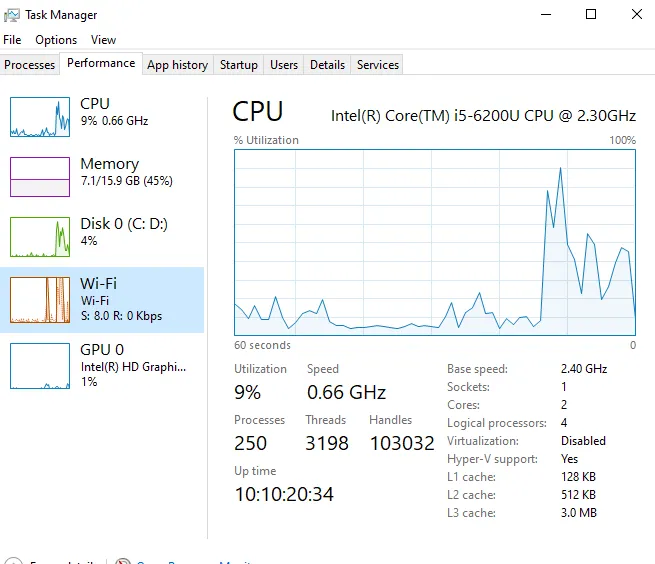This screenshot has width=655, height=564.
Task: Open the Disk 0 activity thumbnail
Action: 40,237
